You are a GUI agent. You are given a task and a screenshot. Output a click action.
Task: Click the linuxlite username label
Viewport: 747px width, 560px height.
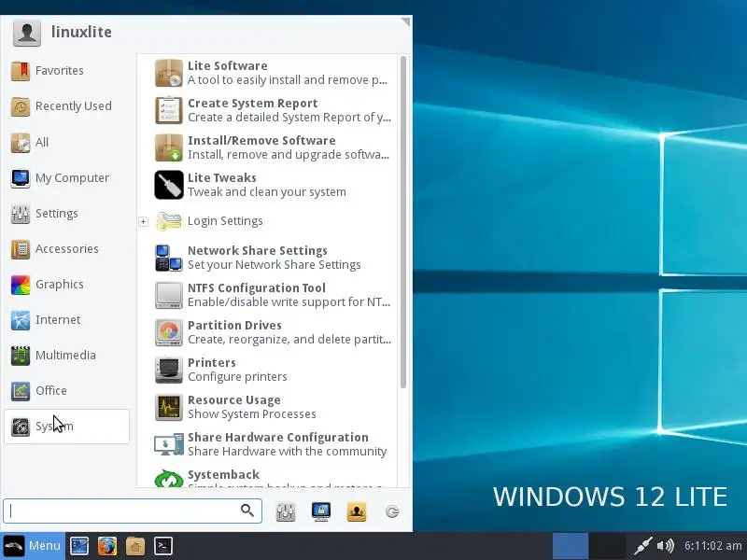click(x=81, y=32)
